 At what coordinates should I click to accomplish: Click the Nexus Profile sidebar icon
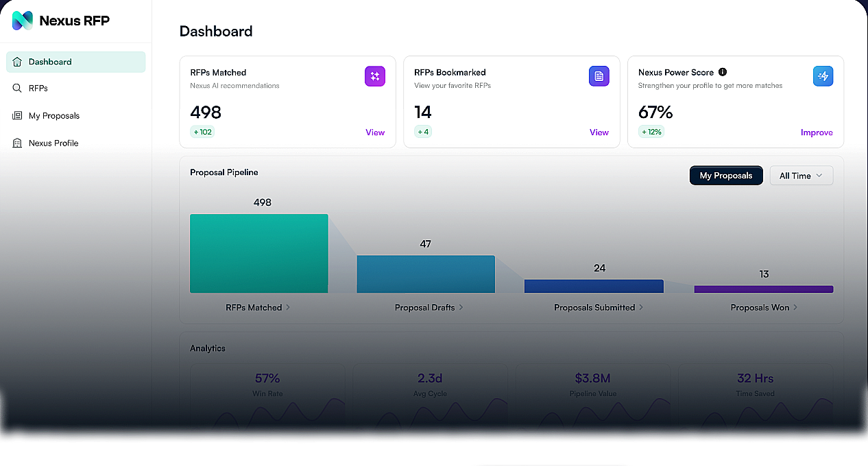pos(16,143)
